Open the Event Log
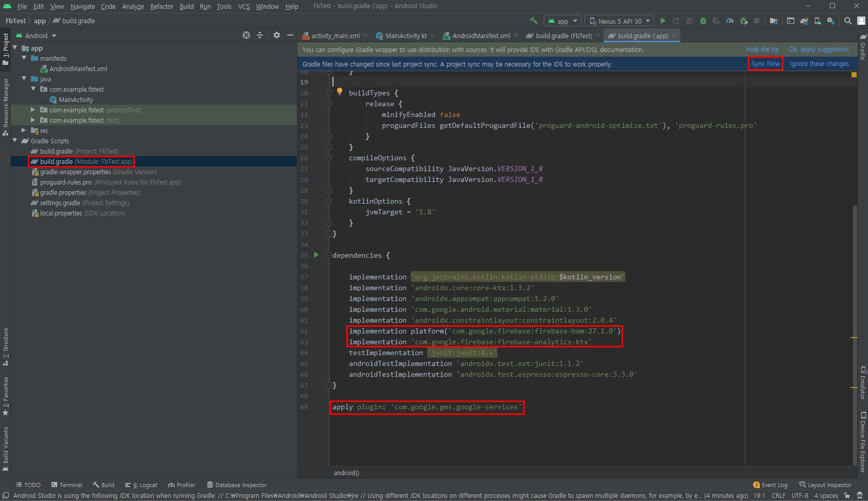This screenshot has height=501, width=868. coord(770,485)
